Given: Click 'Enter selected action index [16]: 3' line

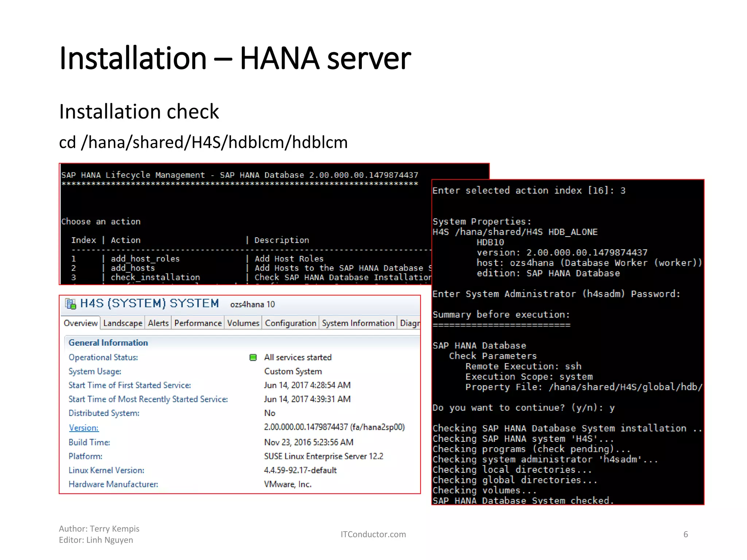Looking at the screenshot, I should (529, 190).
